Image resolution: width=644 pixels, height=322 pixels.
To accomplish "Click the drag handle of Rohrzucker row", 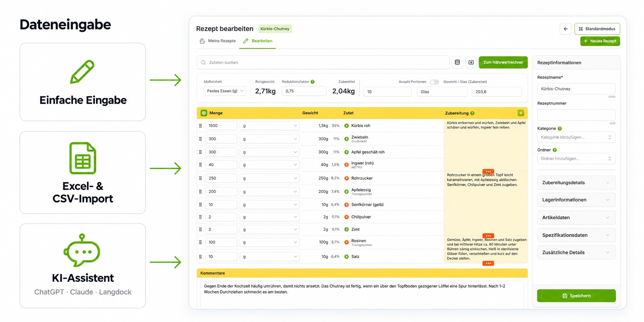I will click(200, 178).
